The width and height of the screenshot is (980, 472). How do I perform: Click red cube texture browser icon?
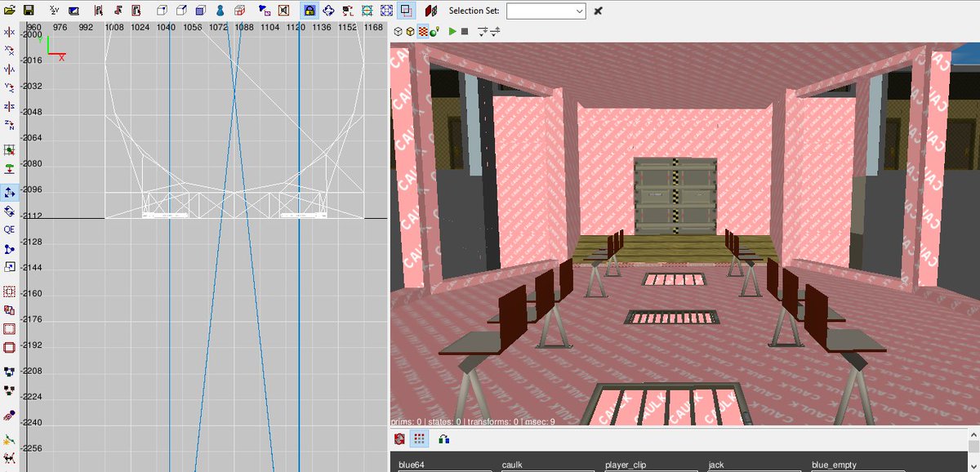(x=399, y=439)
